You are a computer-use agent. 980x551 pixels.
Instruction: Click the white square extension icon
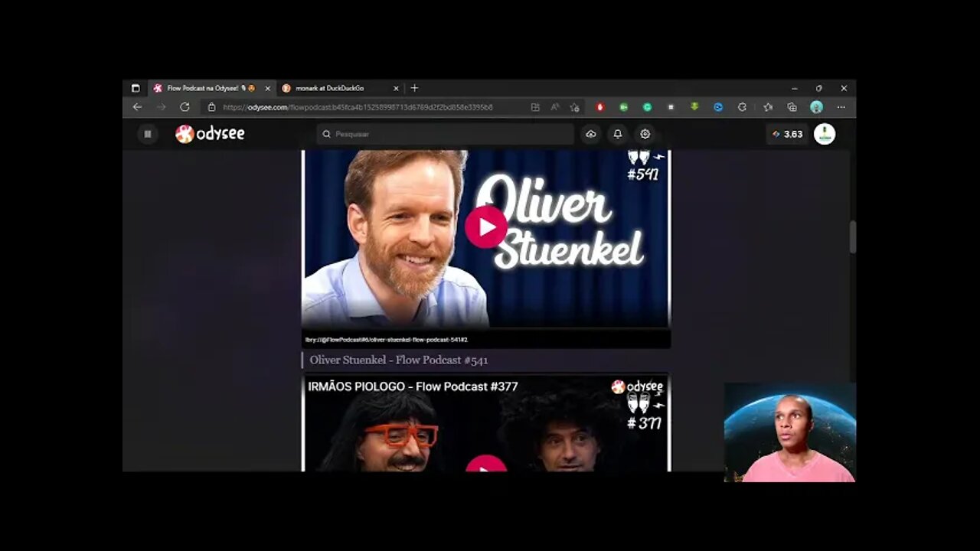671,107
